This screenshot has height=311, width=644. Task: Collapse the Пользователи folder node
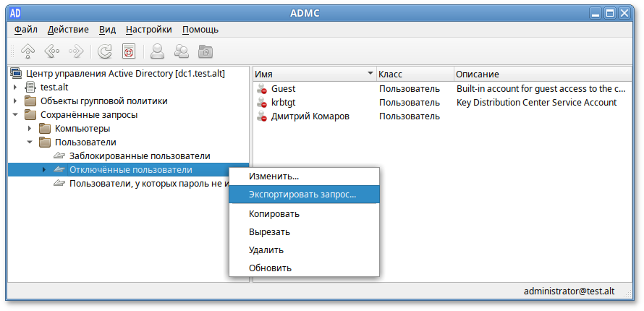point(30,142)
